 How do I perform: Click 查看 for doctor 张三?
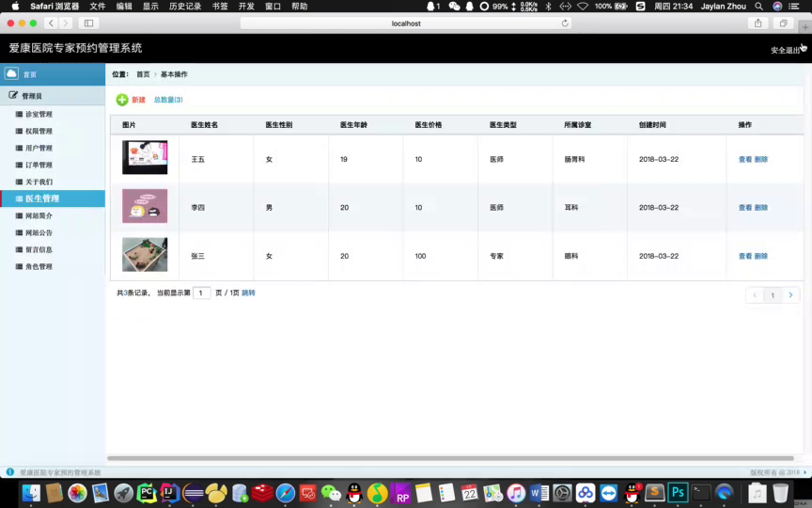click(x=745, y=256)
